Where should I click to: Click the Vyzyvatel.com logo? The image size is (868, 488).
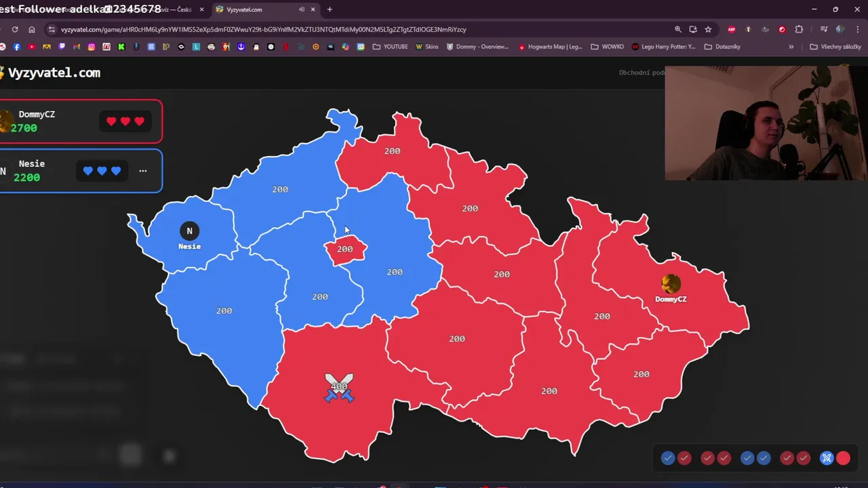coord(50,73)
